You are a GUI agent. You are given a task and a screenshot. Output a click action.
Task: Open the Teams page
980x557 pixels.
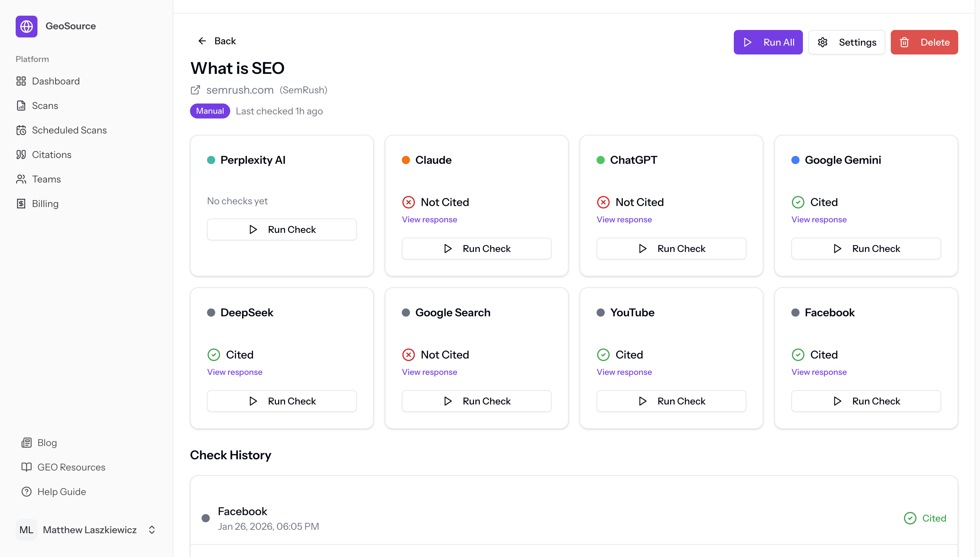pos(46,179)
